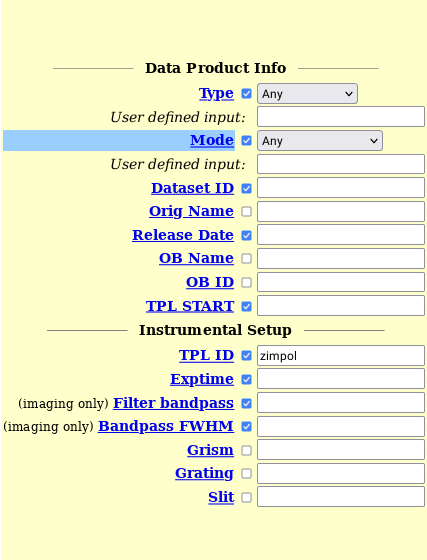The width and height of the screenshot is (427, 560).
Task: Click the Filter bandpass text field
Action: pos(341,403)
